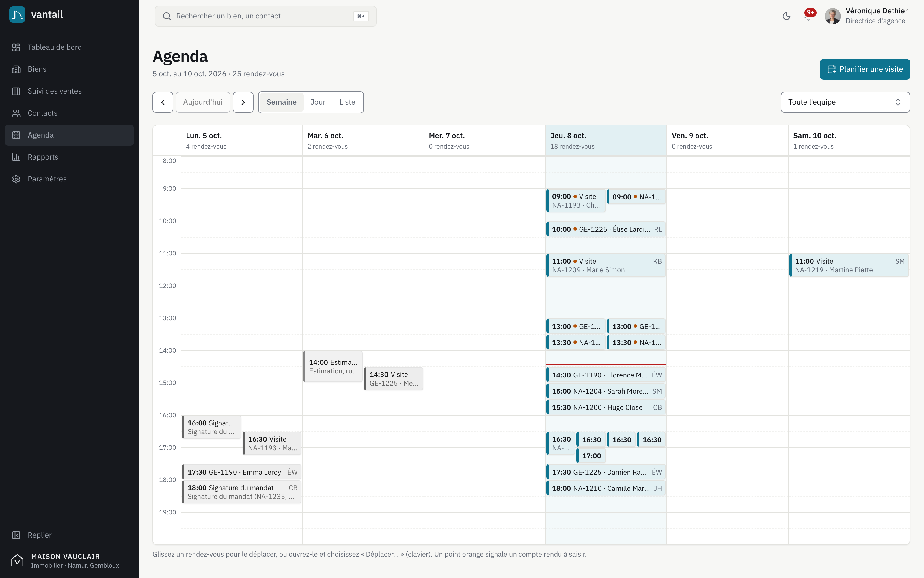Click the Jeu. 8 oct. column header
Screen dimensions: 924x578
606,141
